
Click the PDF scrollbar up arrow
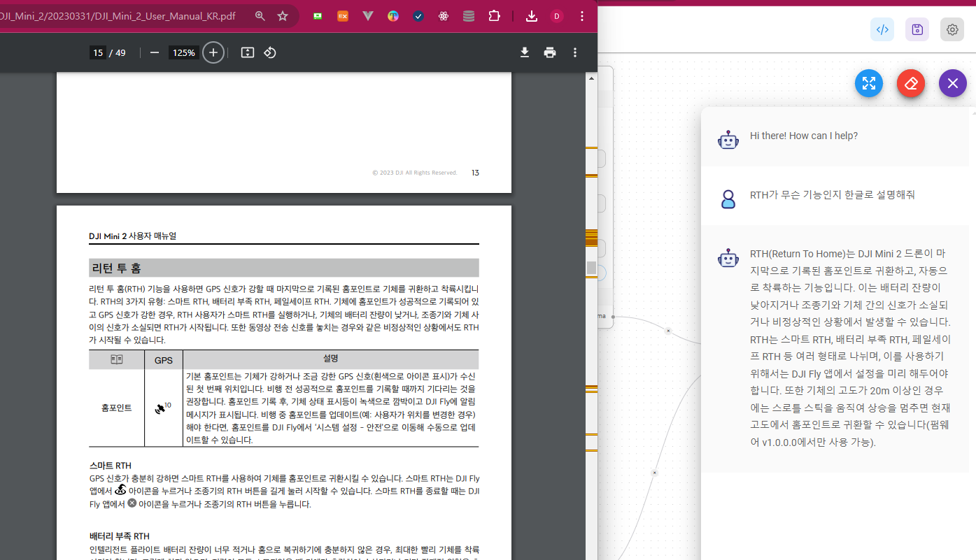[x=592, y=78]
